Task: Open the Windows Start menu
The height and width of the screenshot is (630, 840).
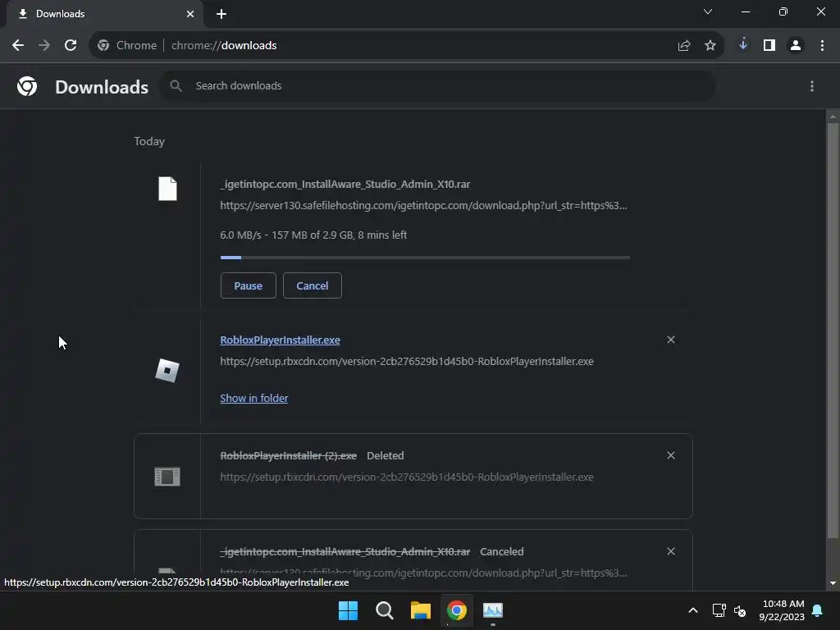Action: pos(348,610)
